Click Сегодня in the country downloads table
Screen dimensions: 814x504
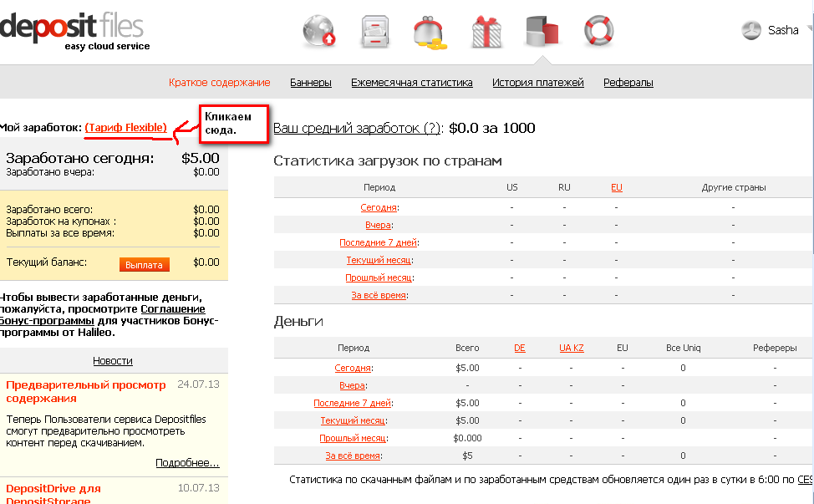pos(379,207)
